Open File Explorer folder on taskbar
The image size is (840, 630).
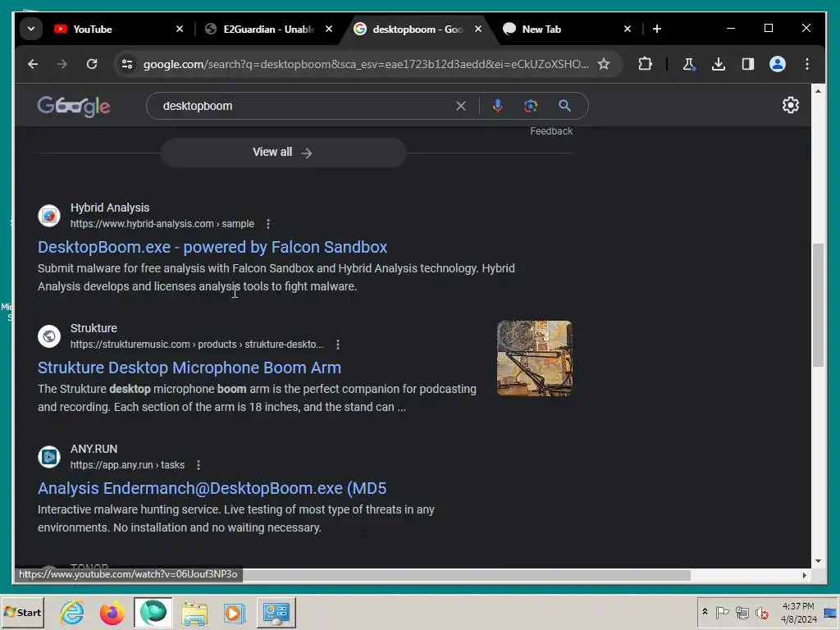click(194, 612)
